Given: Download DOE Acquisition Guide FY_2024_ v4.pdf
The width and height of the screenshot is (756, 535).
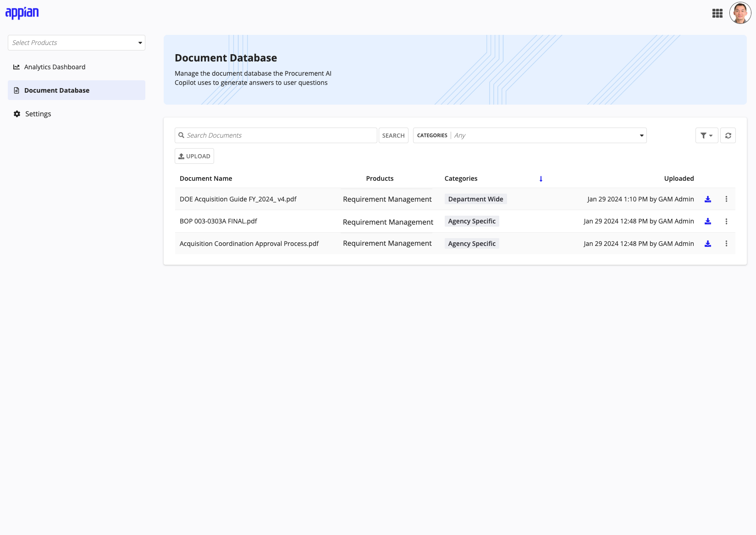Looking at the screenshot, I should (x=708, y=199).
